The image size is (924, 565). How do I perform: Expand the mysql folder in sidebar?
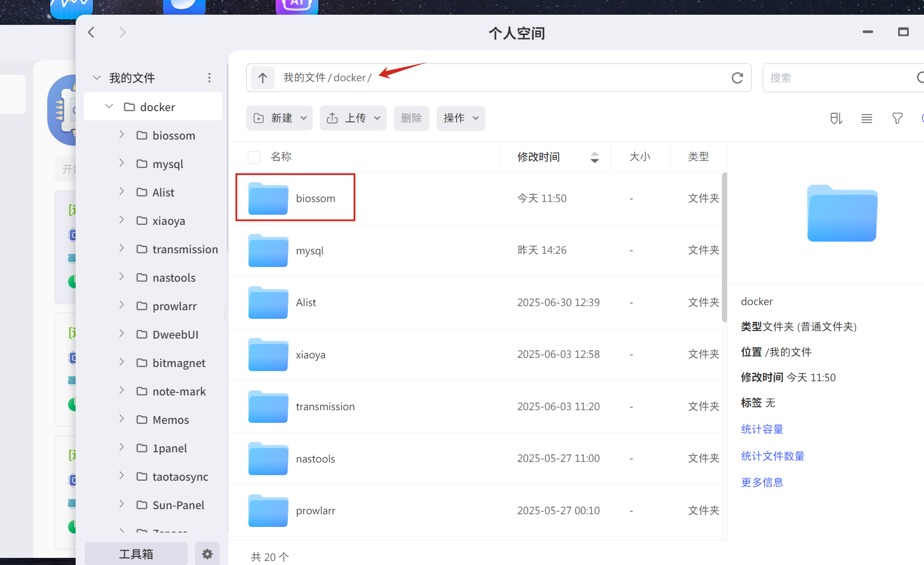[x=122, y=163]
